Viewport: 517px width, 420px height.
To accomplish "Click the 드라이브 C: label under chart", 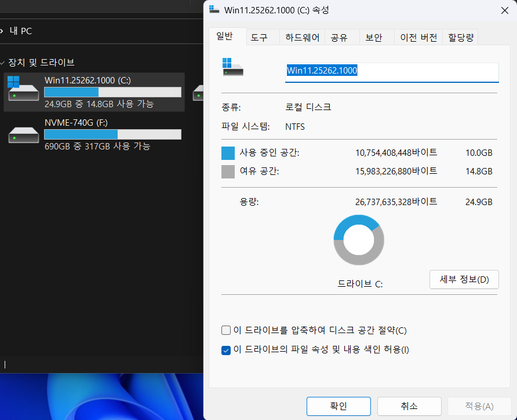I will tap(360, 284).
